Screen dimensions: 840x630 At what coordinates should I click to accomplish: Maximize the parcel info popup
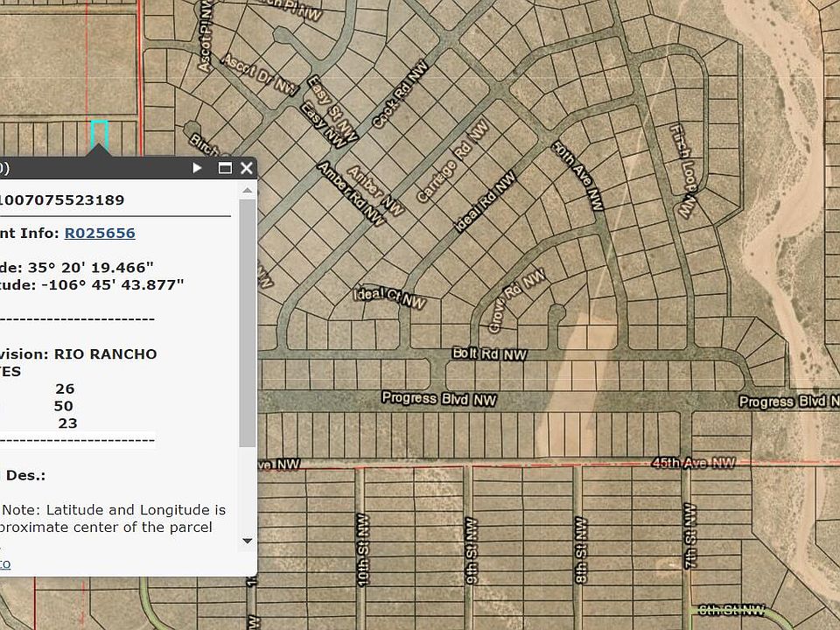click(225, 168)
